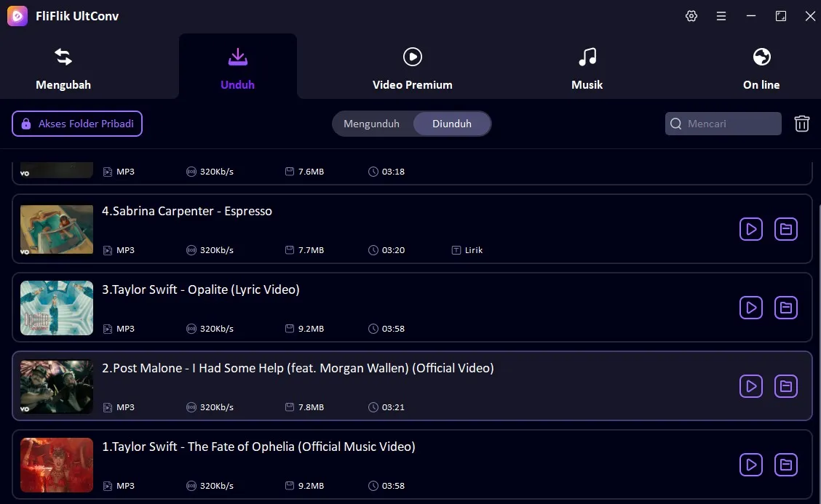Open file location of Opalite download
This screenshot has height=504, width=821.
click(x=786, y=308)
